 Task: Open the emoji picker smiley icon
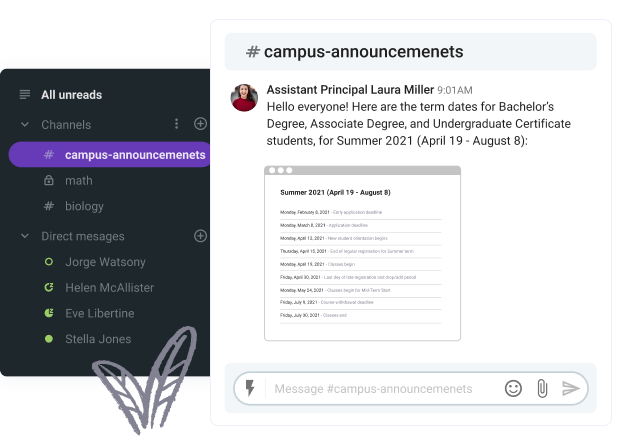tap(513, 388)
